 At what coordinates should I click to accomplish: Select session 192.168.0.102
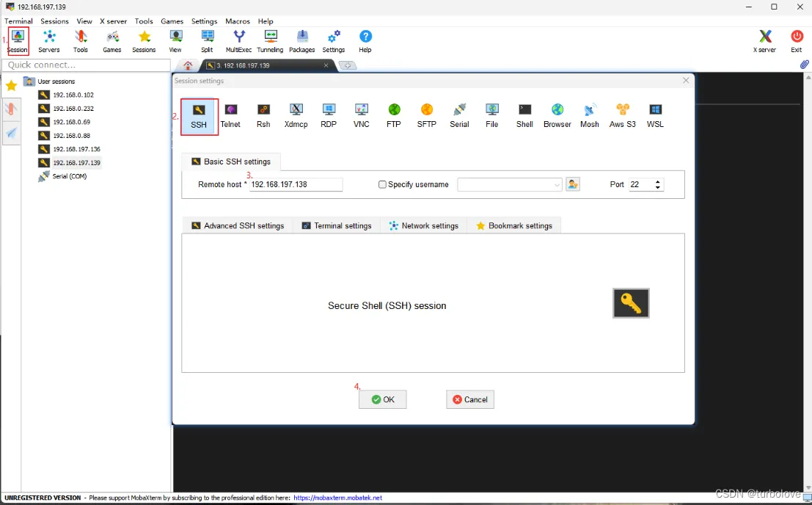pyautogui.click(x=66, y=95)
